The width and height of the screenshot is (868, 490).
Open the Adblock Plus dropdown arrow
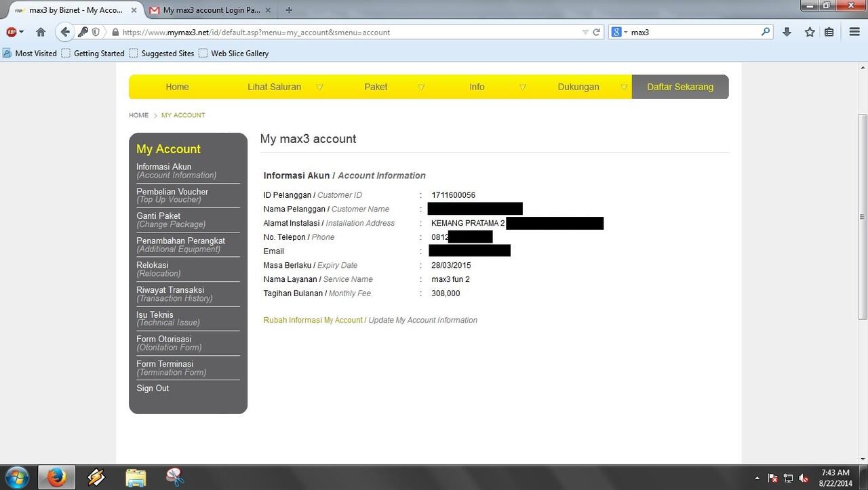pos(21,32)
